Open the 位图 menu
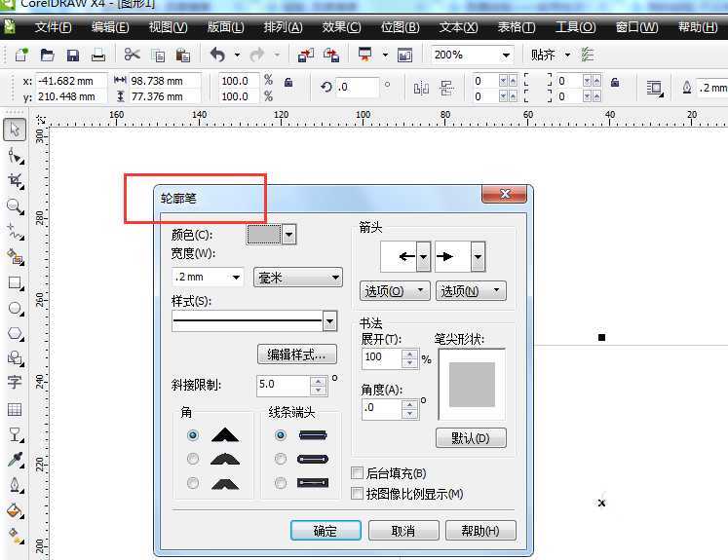 (x=400, y=27)
